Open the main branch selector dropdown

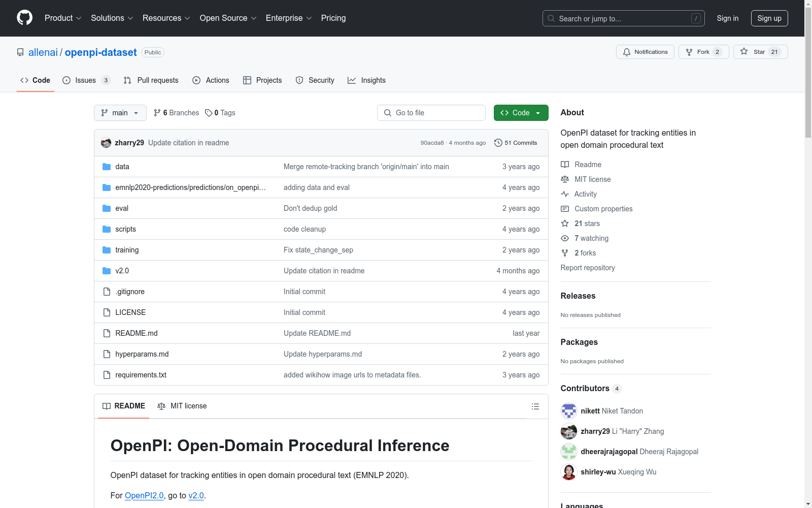[120, 113]
